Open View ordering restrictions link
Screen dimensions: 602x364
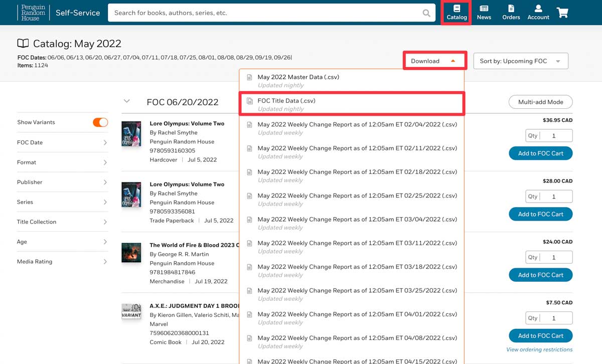[x=539, y=349]
